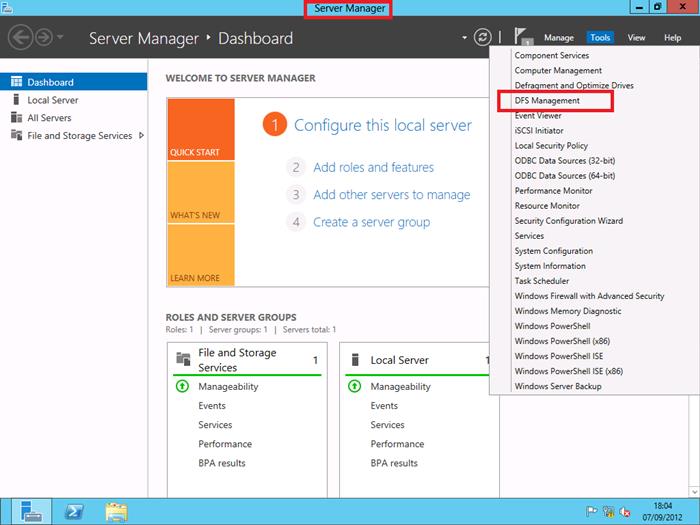Screen dimensions: 700x525
Task: Go back with the back arrow button
Action: click(x=20, y=38)
